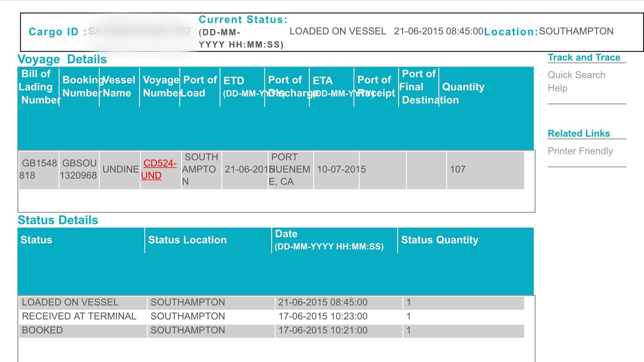Click the Voyage Details section heading

[x=62, y=60]
